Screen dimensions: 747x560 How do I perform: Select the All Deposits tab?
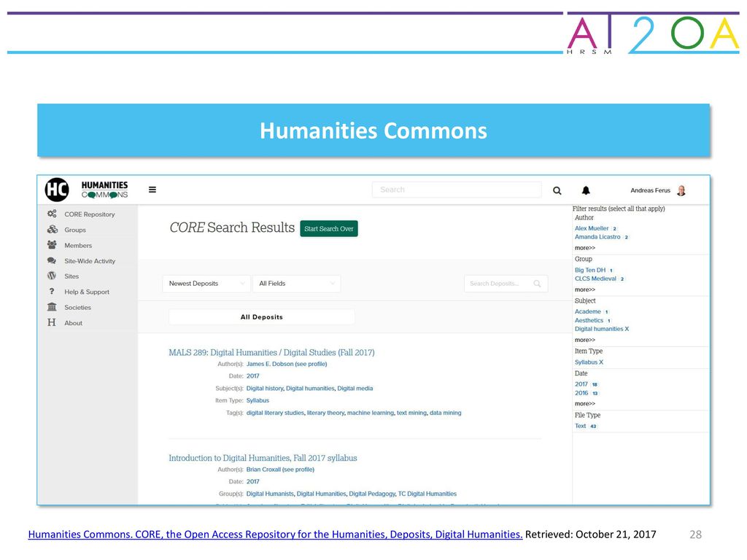[262, 317]
